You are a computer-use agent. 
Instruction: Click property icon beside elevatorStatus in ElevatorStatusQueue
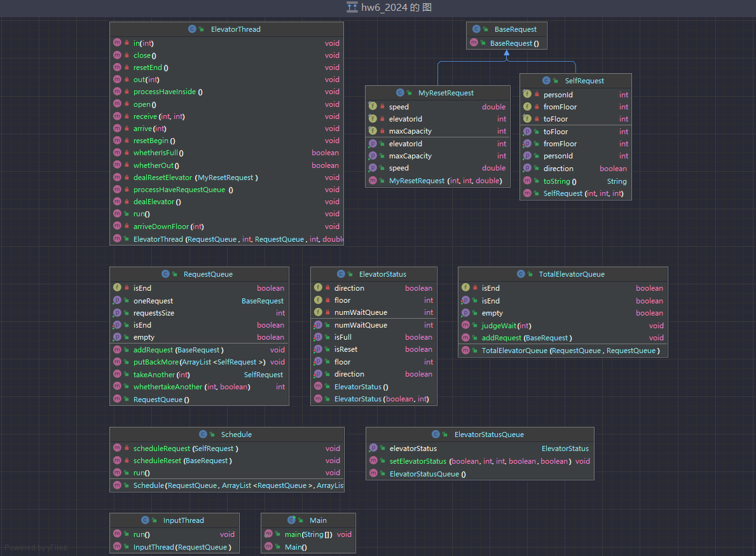point(373,448)
